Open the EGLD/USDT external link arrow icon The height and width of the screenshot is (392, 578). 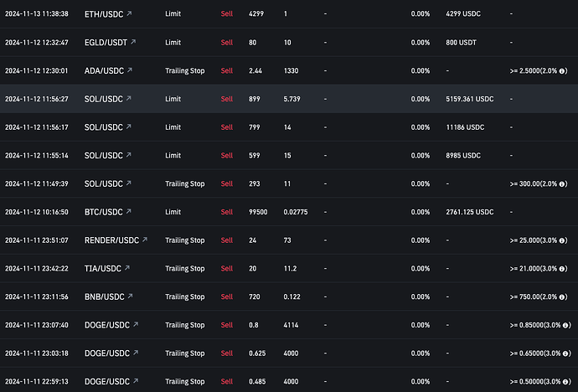133,42
